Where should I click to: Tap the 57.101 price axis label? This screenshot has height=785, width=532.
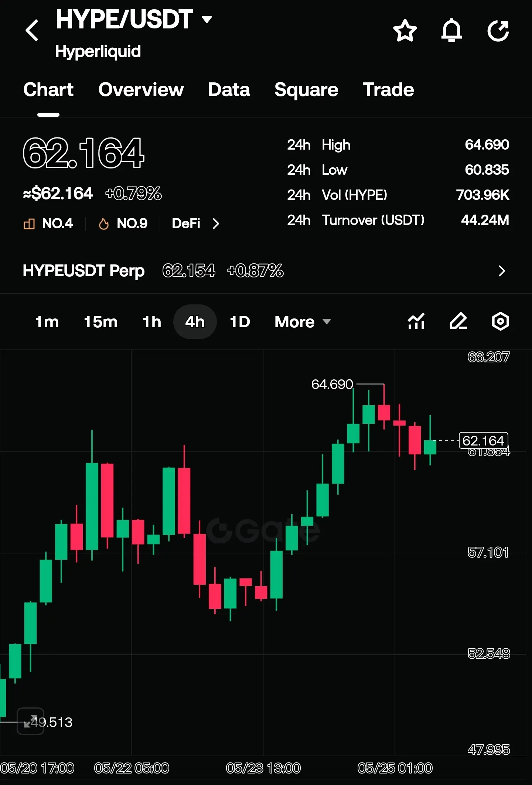[488, 553]
